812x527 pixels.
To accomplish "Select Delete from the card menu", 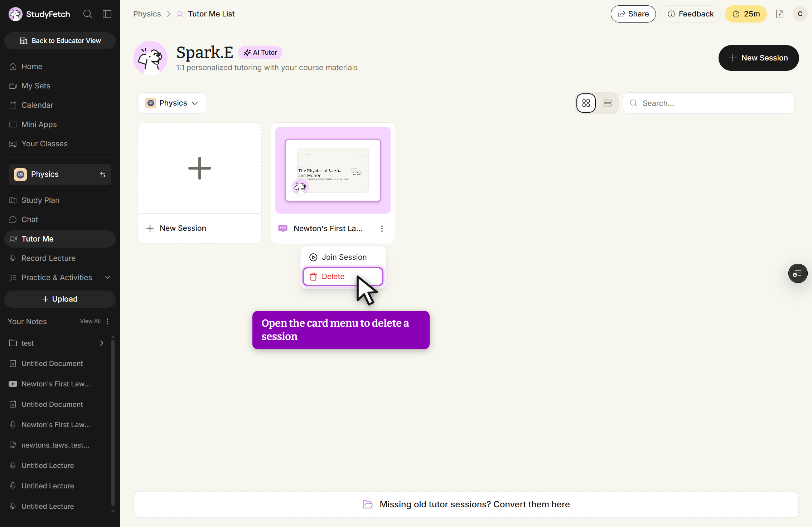I will coord(343,277).
